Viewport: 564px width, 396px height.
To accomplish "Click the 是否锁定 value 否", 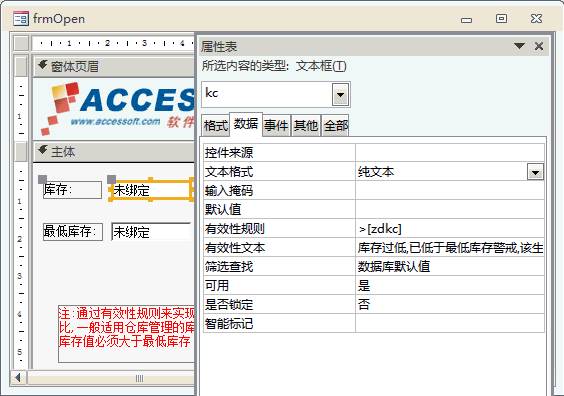I will pyautogui.click(x=450, y=305).
